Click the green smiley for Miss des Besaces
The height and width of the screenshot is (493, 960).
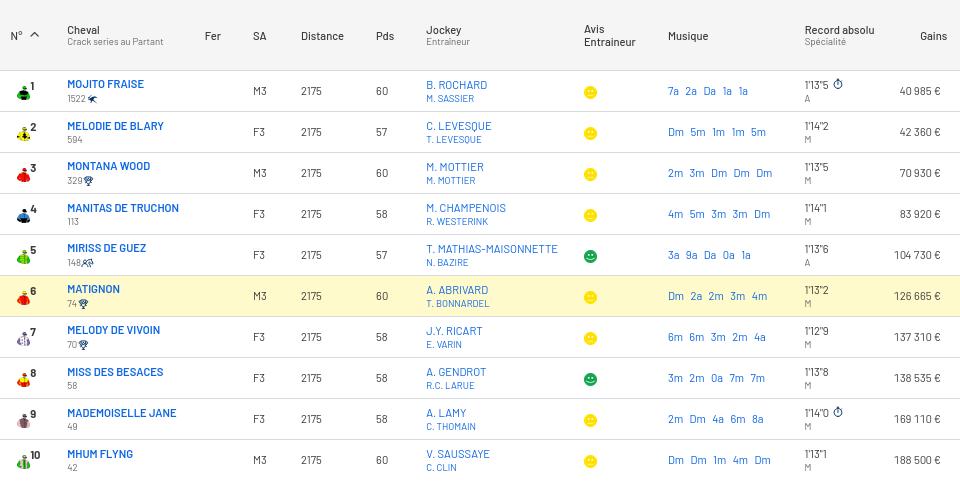click(590, 379)
